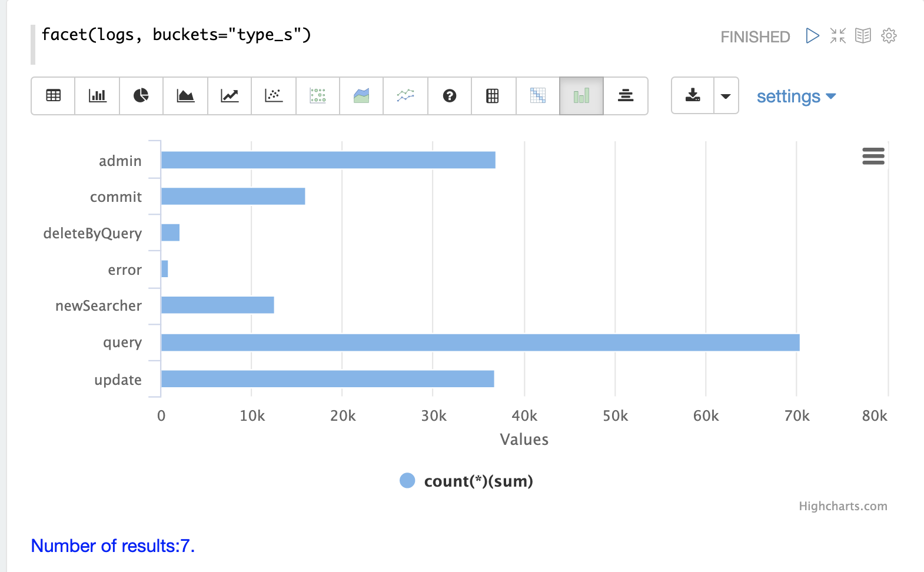Image resolution: width=924 pixels, height=572 pixels.
Task: Open the Highcharts.com credit link
Action: click(x=842, y=506)
